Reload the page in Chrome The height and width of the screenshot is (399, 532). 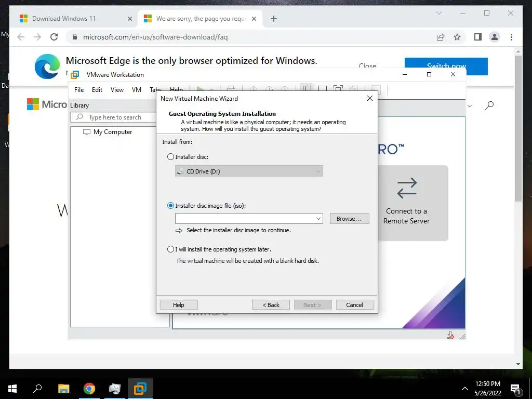(54, 37)
